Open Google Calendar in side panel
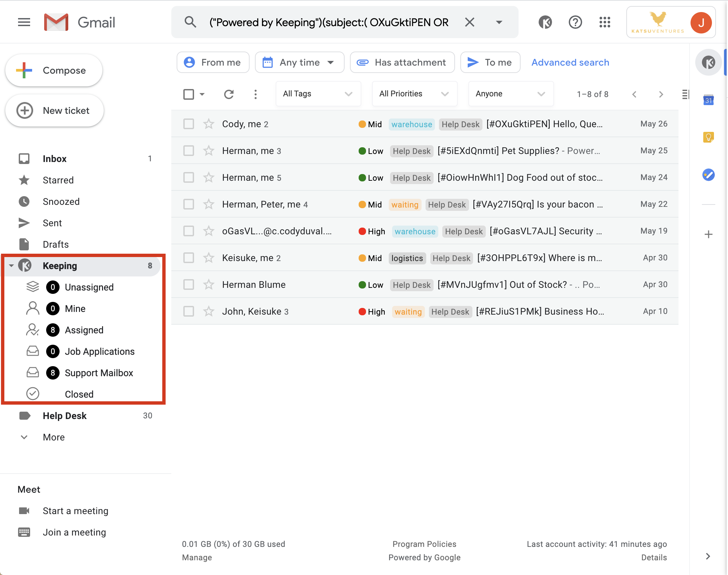 709,100
